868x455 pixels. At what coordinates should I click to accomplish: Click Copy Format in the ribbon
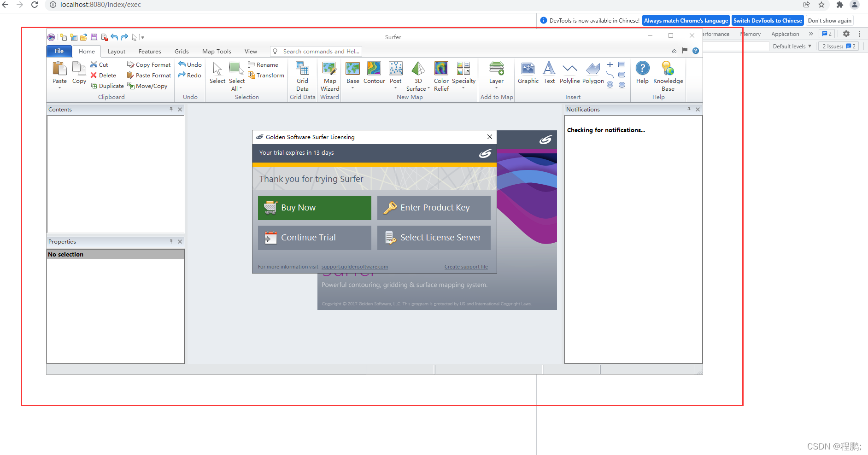[149, 65]
